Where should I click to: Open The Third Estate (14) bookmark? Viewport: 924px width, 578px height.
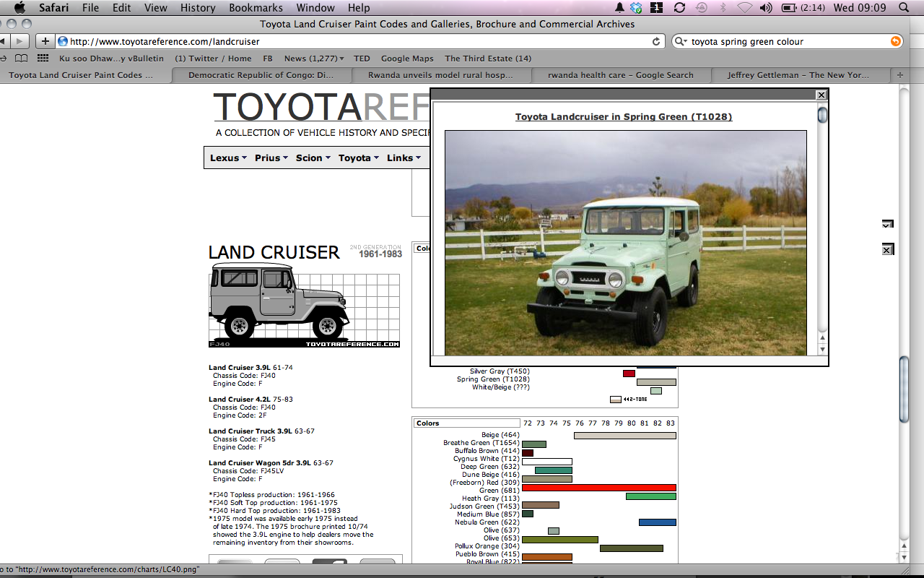tap(488, 59)
